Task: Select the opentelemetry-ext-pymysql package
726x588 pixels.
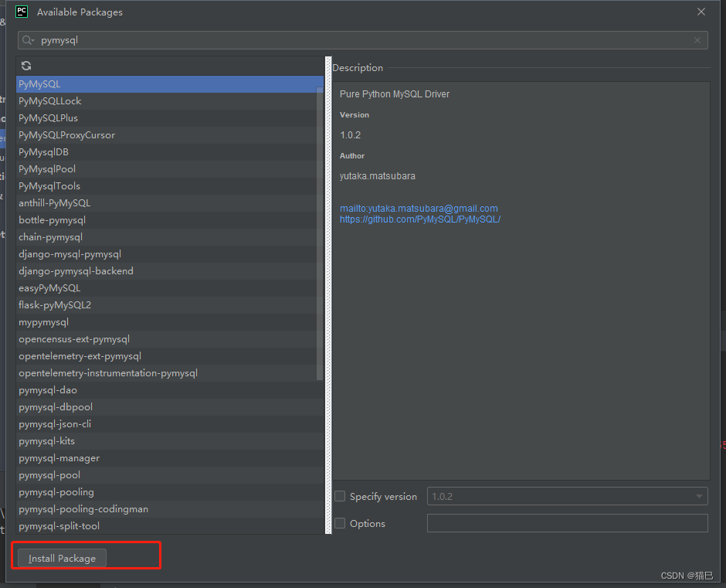Action: click(169, 356)
